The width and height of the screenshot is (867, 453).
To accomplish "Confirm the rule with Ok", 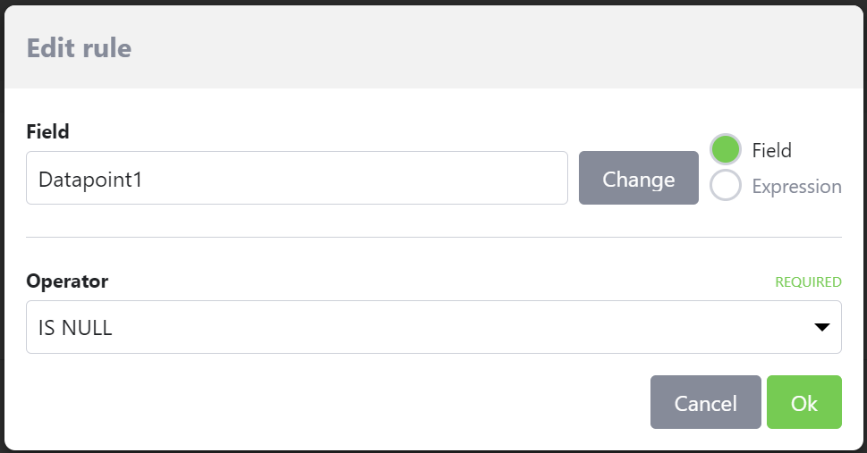I will (804, 403).
